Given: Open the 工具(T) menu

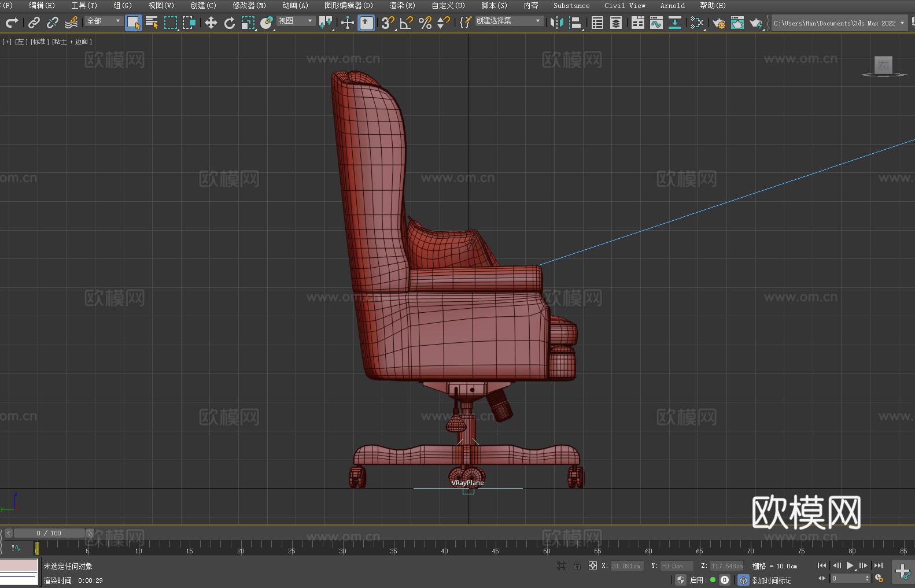Looking at the screenshot, I should 84,5.
